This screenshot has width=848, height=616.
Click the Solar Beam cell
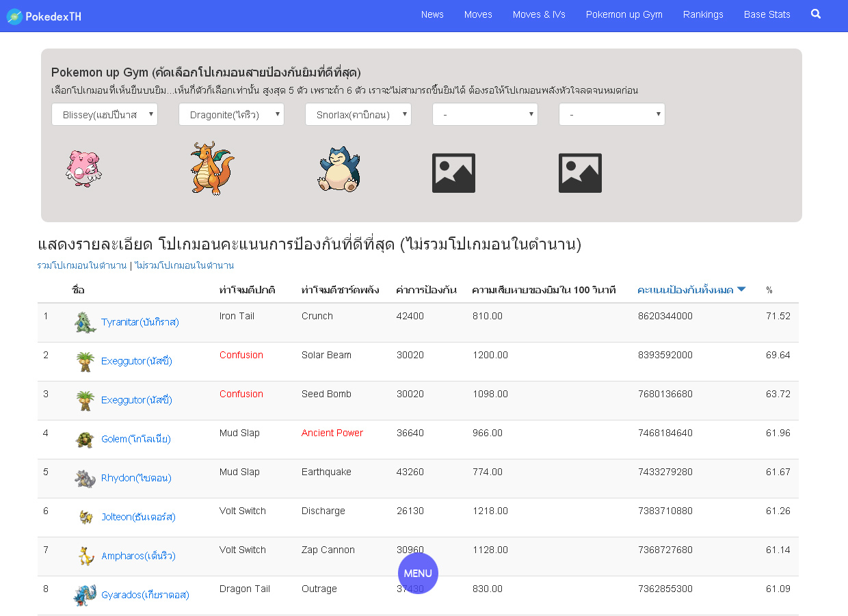pyautogui.click(x=326, y=355)
